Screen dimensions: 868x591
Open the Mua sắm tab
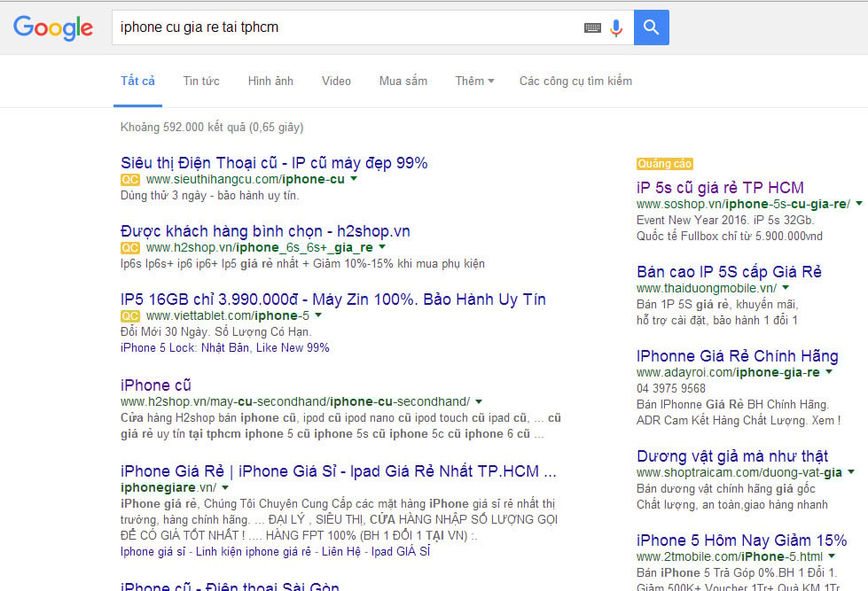403,81
